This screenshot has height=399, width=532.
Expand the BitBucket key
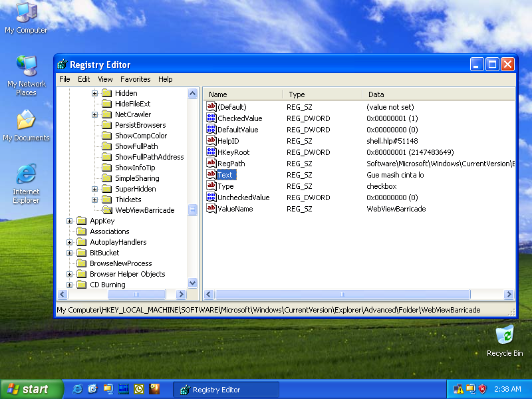[x=69, y=253]
